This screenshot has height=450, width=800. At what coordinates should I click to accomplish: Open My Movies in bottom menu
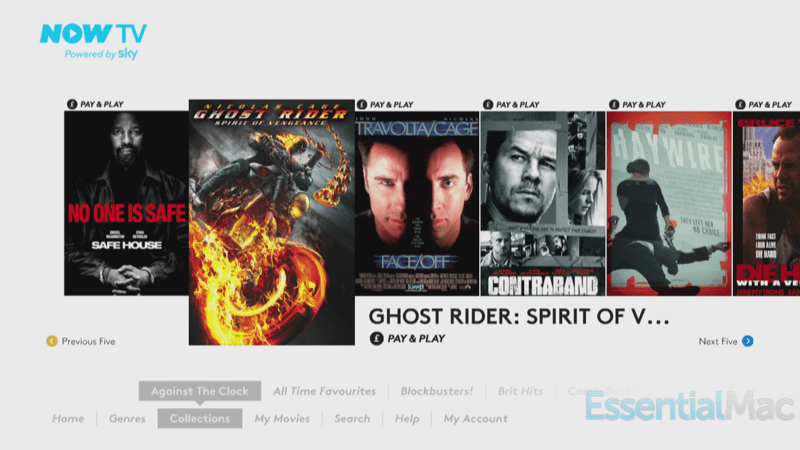pyautogui.click(x=282, y=419)
